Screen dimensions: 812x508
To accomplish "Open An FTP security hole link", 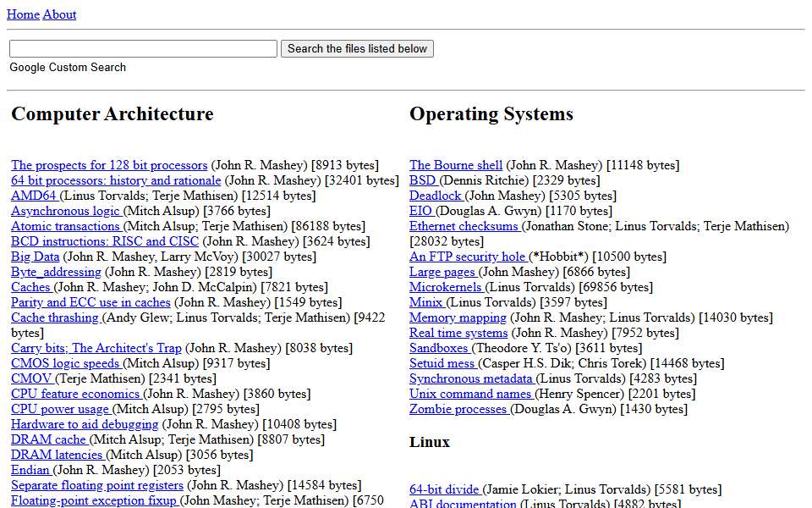I will click(469, 257).
